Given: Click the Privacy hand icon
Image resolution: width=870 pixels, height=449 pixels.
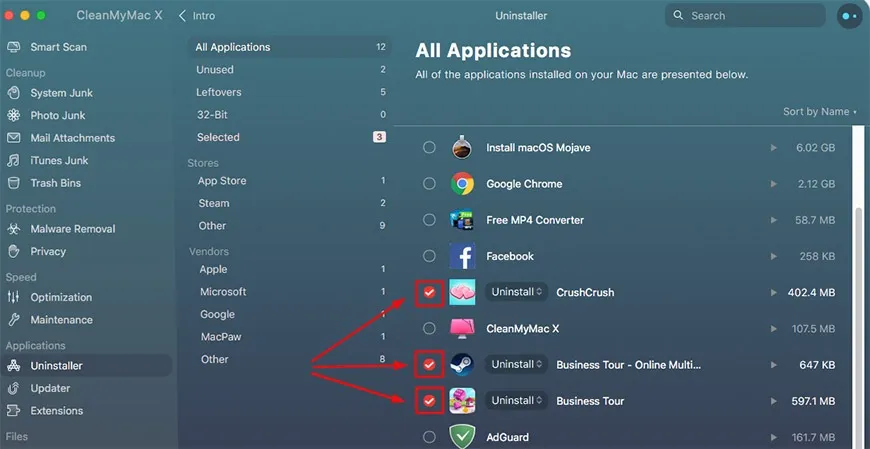Looking at the screenshot, I should pos(14,251).
